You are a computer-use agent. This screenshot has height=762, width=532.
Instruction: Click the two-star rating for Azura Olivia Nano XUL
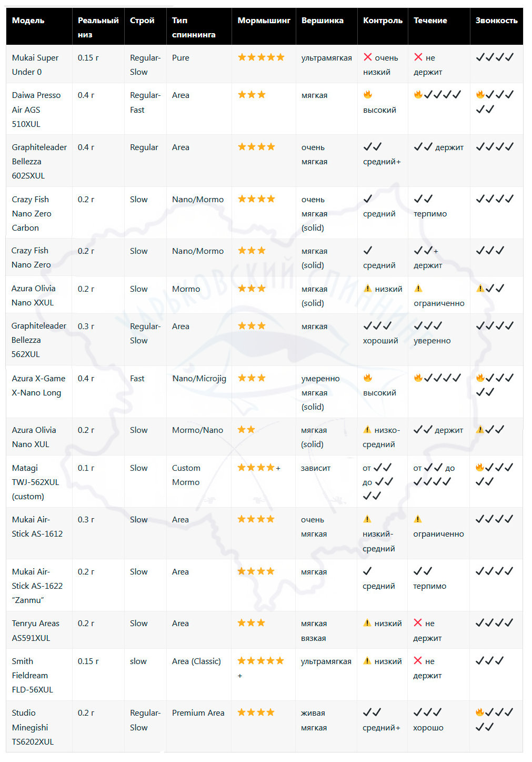pyautogui.click(x=246, y=430)
